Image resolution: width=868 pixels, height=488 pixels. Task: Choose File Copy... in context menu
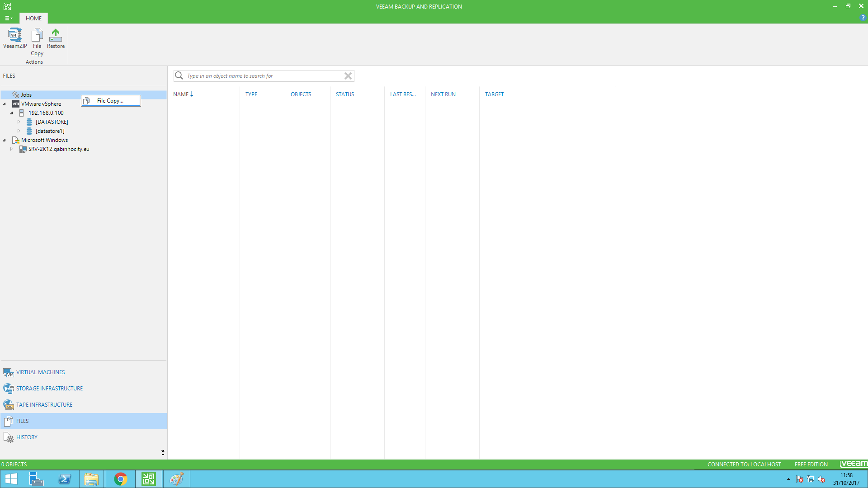coord(111,101)
